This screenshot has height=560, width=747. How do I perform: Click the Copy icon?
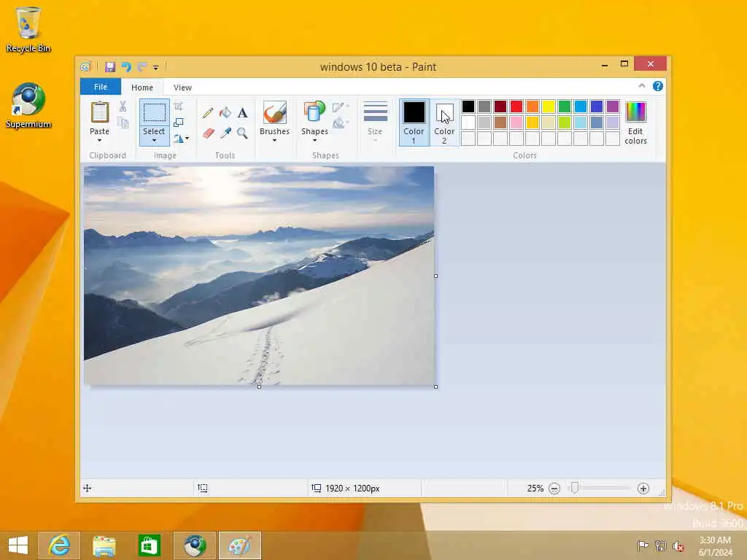123,122
